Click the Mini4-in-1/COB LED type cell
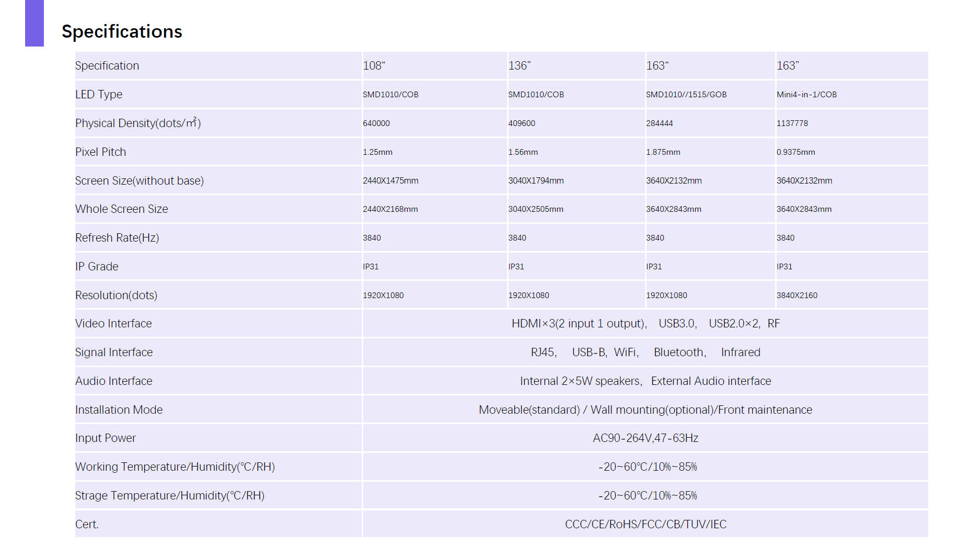 click(x=806, y=95)
